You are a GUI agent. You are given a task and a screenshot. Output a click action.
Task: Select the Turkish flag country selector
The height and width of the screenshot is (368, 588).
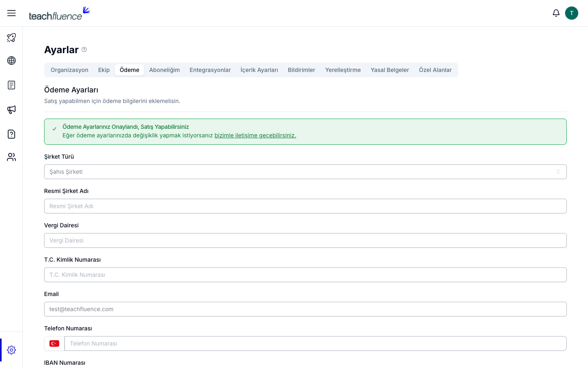(x=54, y=343)
